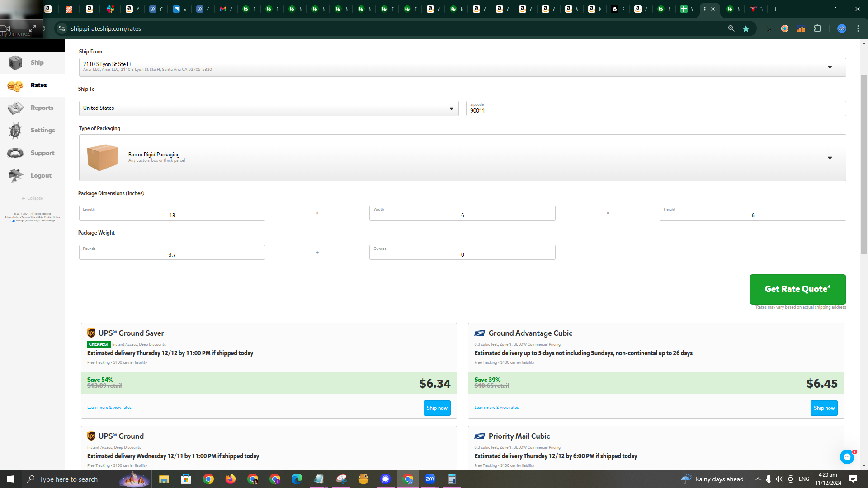868x488 pixels.
Task: Open a new browser tab
Action: coord(775,9)
